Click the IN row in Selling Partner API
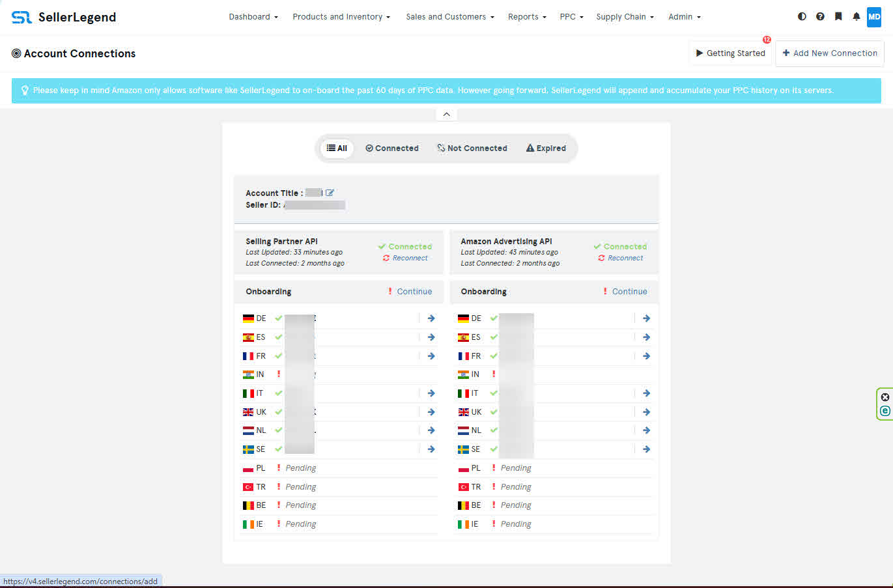 [x=339, y=374]
